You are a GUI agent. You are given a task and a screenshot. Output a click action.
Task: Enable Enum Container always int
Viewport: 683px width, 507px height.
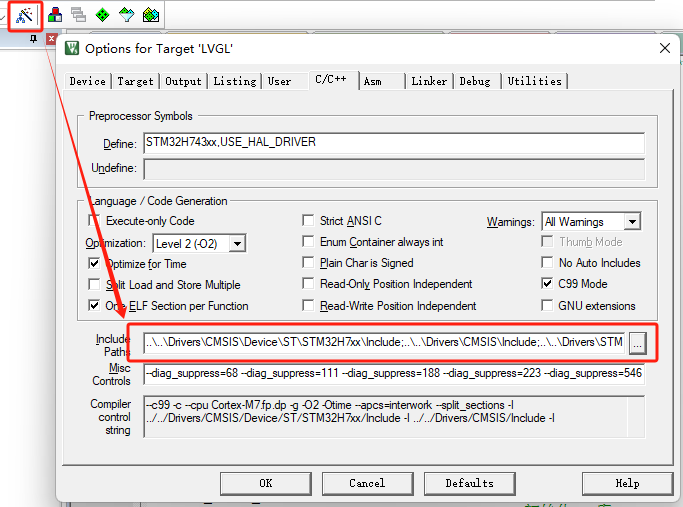click(308, 241)
